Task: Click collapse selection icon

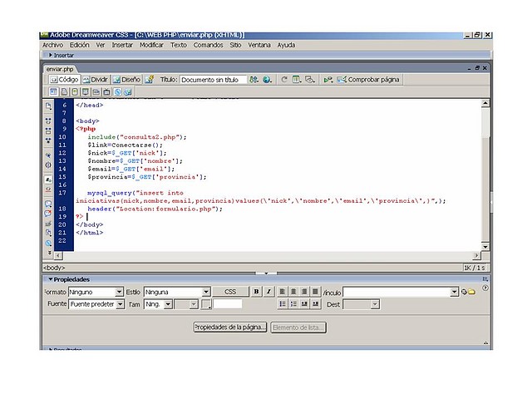Action: pyautogui.click(x=48, y=131)
